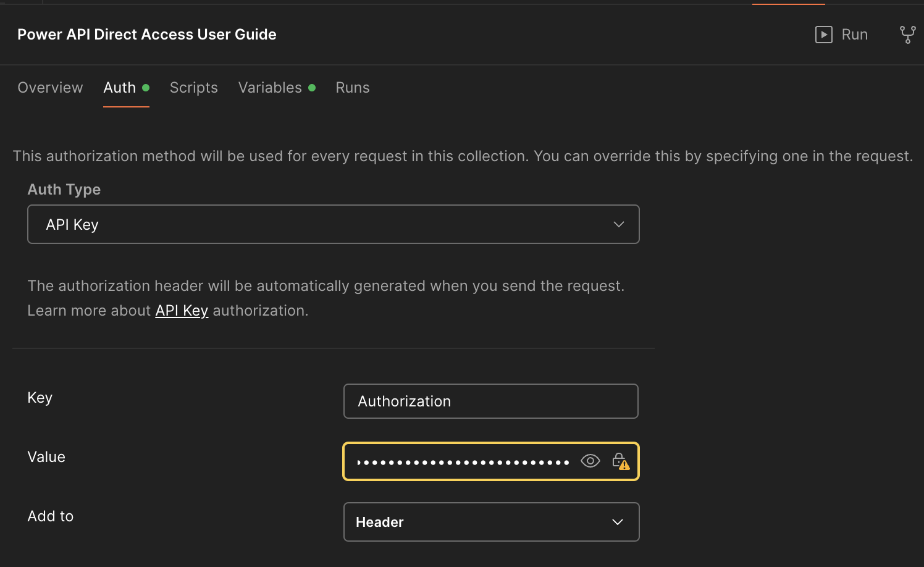Toggle masked value visibility in Value field
Image resolution: width=924 pixels, height=567 pixels.
pos(590,461)
